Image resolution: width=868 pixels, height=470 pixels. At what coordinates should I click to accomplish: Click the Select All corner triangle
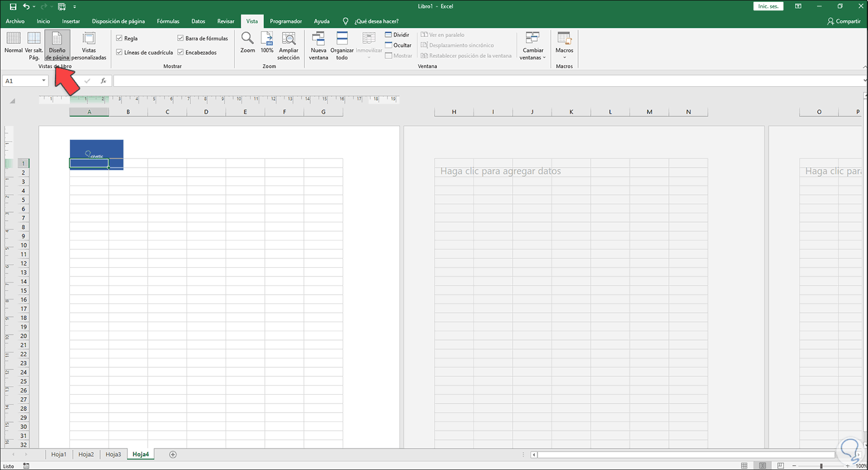(x=12, y=101)
